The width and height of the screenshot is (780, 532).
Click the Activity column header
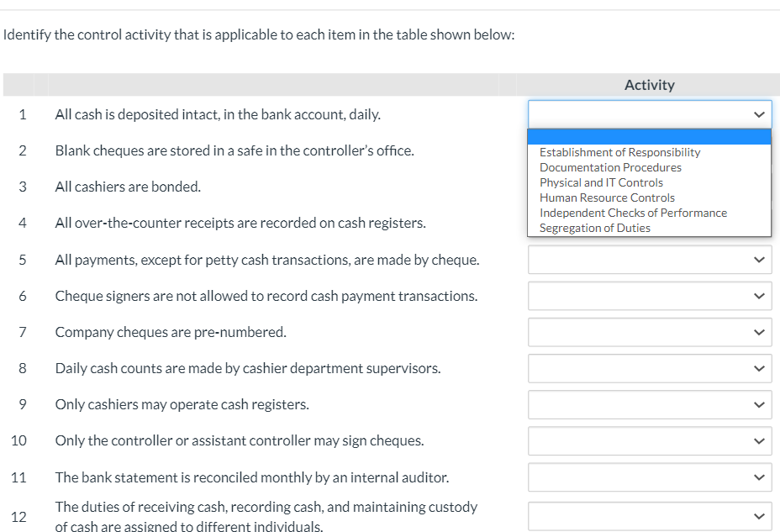point(649,84)
